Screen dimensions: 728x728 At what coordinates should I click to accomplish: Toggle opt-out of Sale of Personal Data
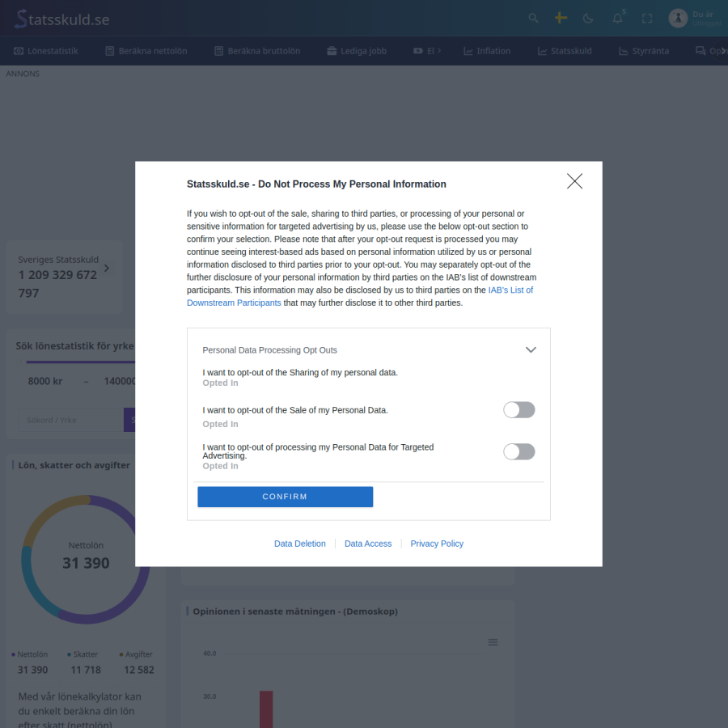pyautogui.click(x=519, y=410)
